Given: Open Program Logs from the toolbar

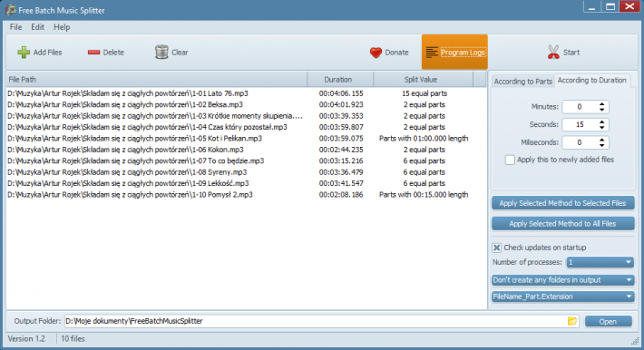Looking at the screenshot, I should pyautogui.click(x=454, y=53).
